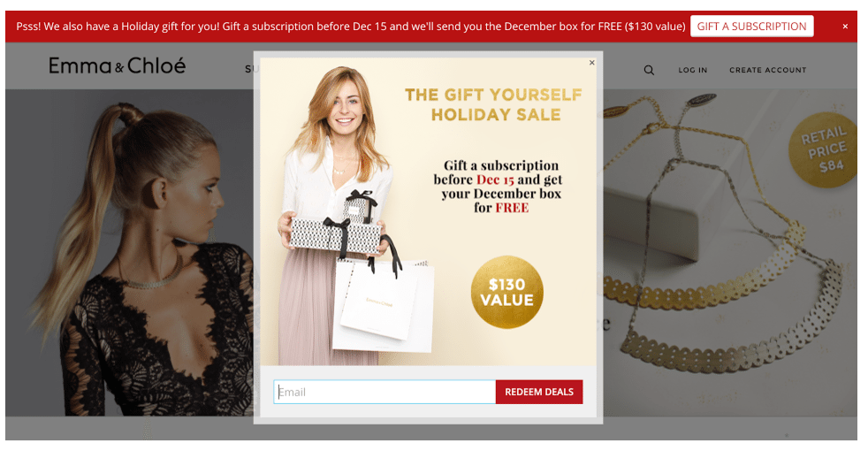868x451 pixels.
Task: Open the search magnifier icon
Action: pyautogui.click(x=649, y=71)
